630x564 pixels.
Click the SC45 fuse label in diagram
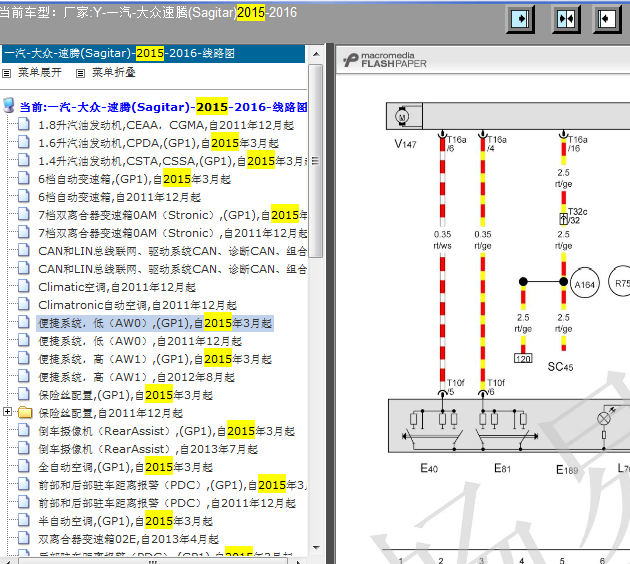point(560,366)
